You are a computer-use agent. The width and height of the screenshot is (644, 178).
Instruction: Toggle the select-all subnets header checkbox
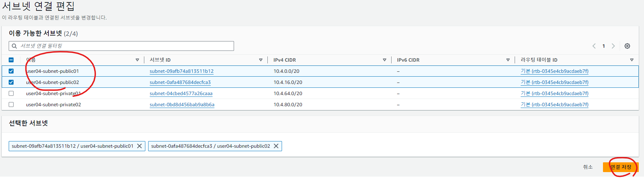[11, 60]
